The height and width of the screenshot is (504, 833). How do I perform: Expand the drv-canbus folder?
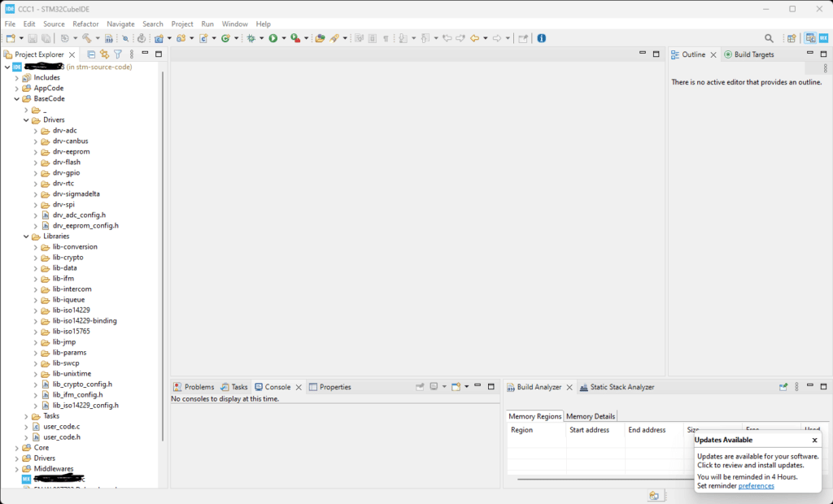pos(36,141)
